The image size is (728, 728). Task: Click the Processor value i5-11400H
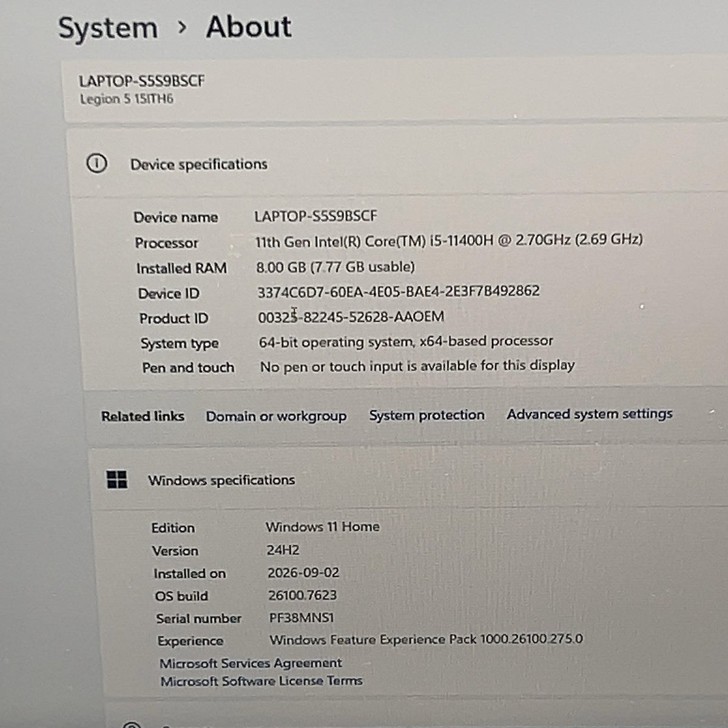pos(448,240)
